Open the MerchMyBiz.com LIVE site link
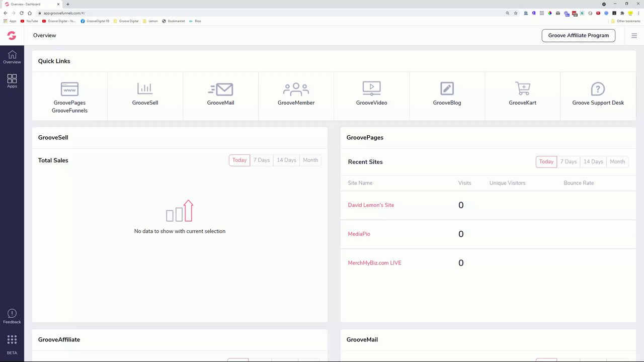The image size is (644, 362). (374, 263)
